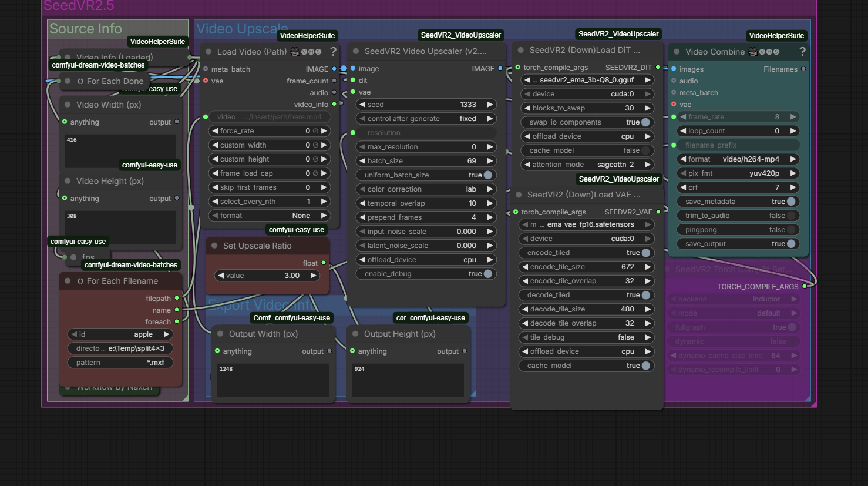Screen dimensions: 868x486
Task: Open the color_correction lab dropdown
Action: tap(426, 189)
